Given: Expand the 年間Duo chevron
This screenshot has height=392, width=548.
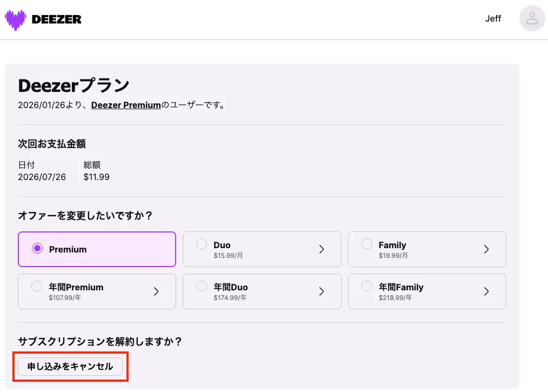Looking at the screenshot, I should point(322,291).
